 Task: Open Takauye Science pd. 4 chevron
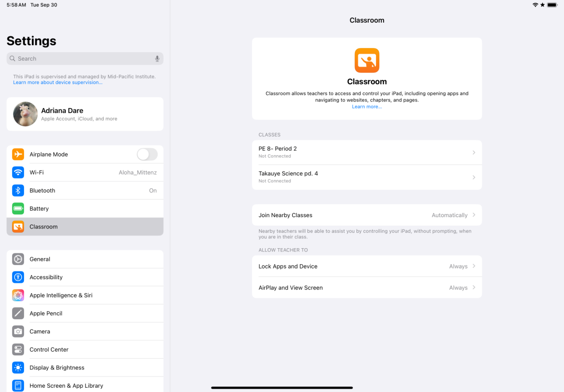tap(474, 177)
